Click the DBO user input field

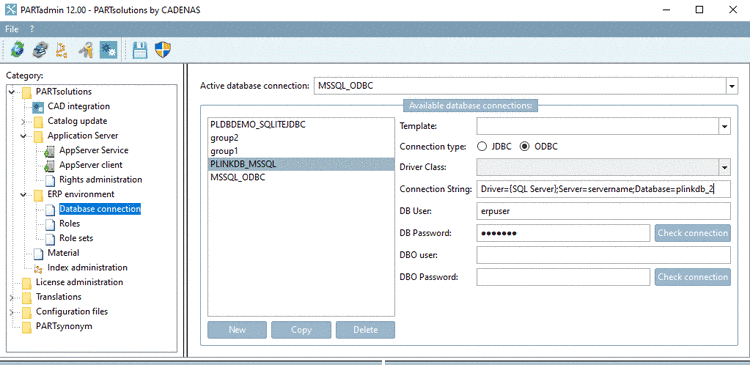(604, 255)
